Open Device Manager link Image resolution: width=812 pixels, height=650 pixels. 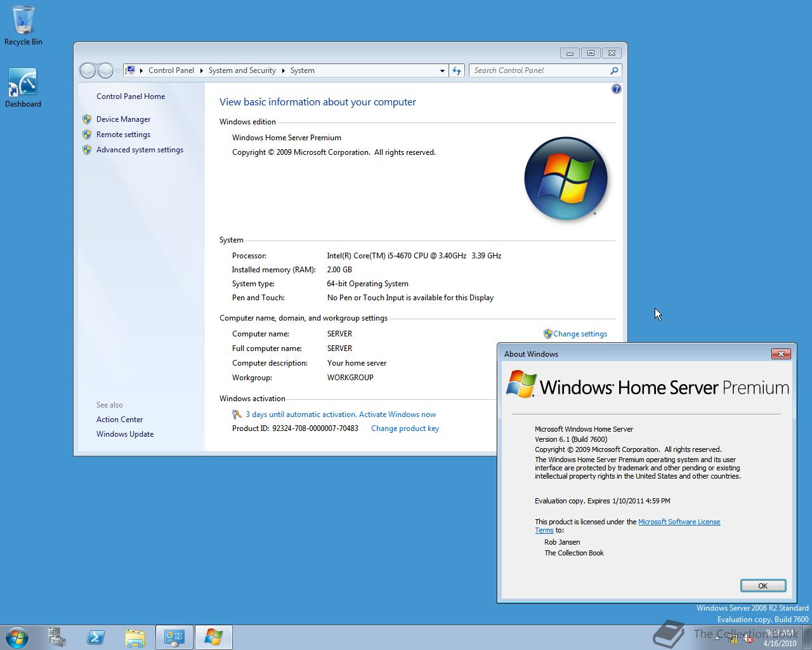(124, 119)
